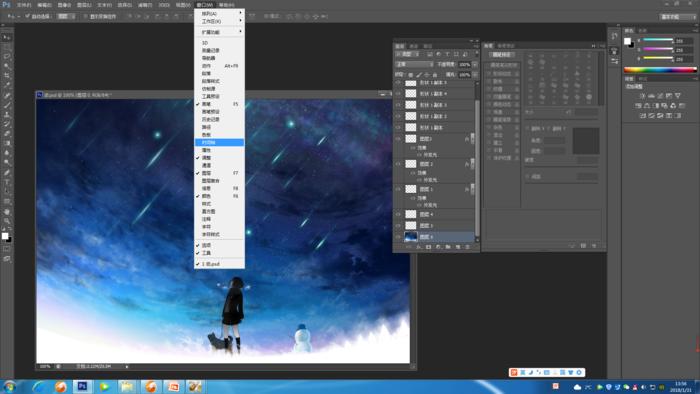Image resolution: width=700 pixels, height=394 pixels.
Task: Choose 字符 from the Window menu
Action: coord(219,227)
